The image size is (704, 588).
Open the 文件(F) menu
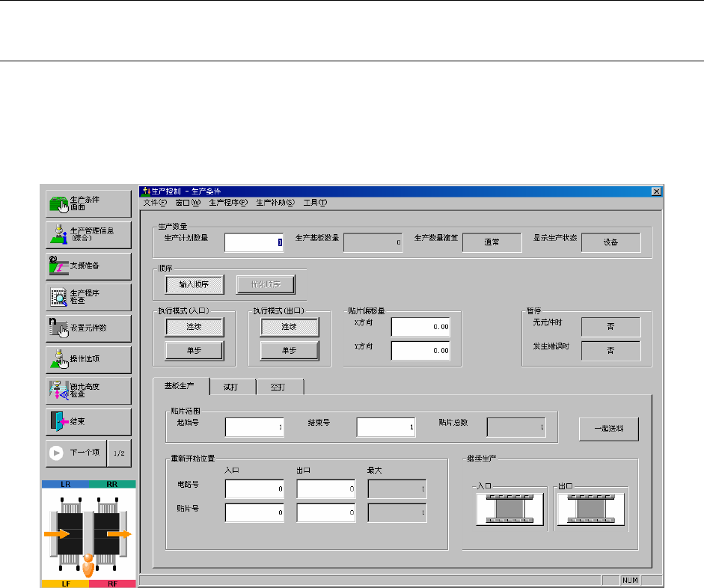(x=156, y=203)
